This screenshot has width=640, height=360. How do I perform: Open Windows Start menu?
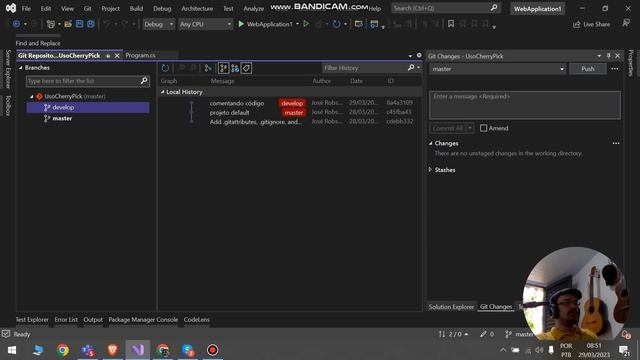pos(12,350)
